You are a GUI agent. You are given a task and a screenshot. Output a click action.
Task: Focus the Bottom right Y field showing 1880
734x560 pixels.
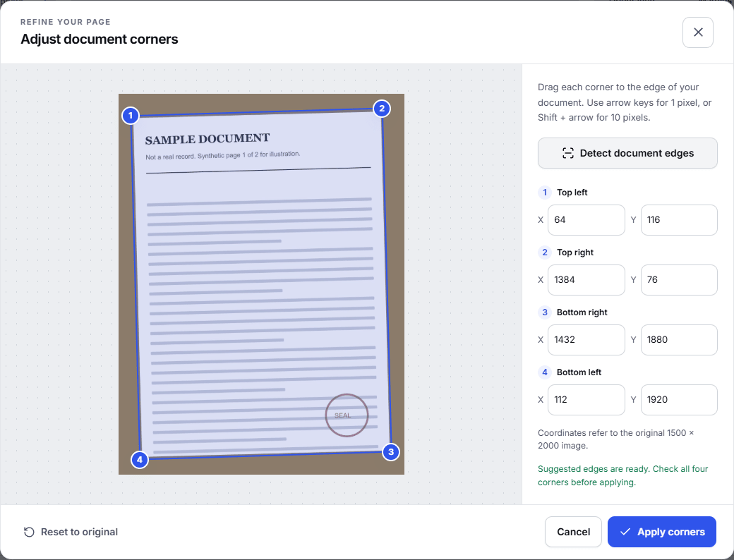[x=679, y=340]
